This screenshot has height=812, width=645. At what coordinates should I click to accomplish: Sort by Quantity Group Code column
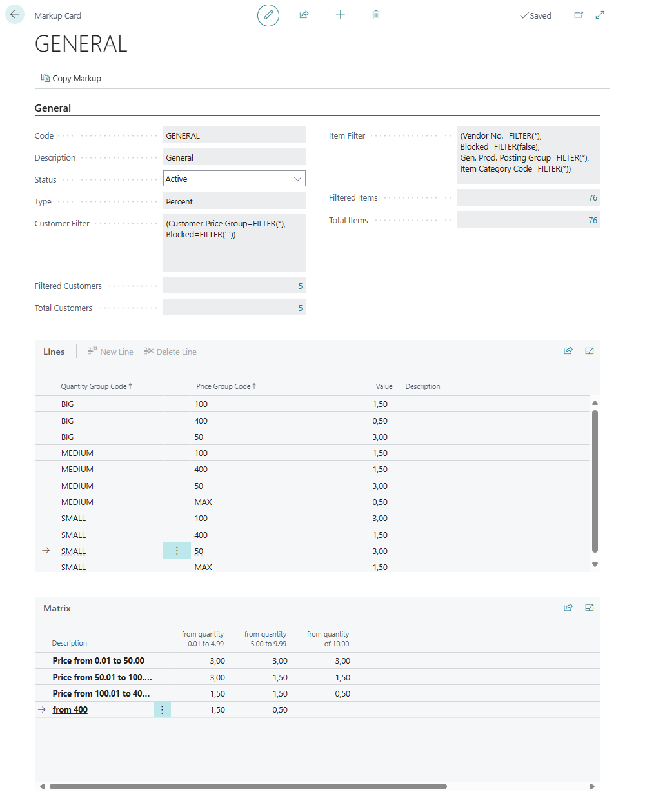pyautogui.click(x=94, y=386)
